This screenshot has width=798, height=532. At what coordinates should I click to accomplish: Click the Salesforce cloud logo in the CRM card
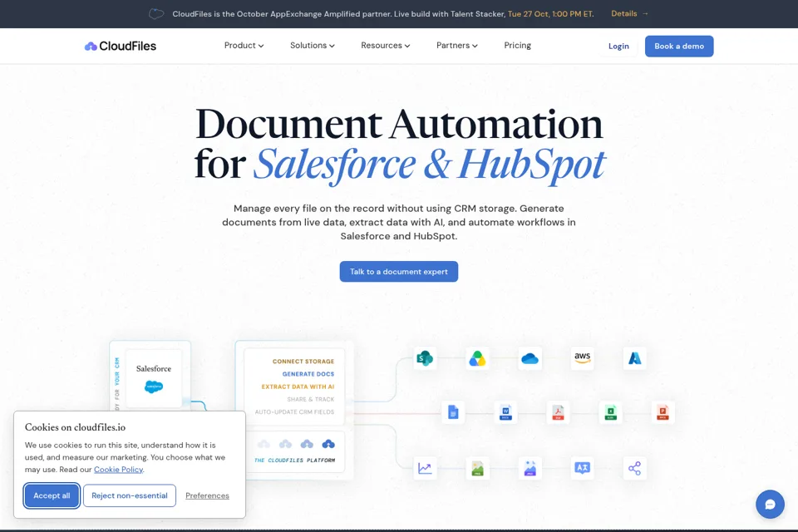[x=154, y=387]
